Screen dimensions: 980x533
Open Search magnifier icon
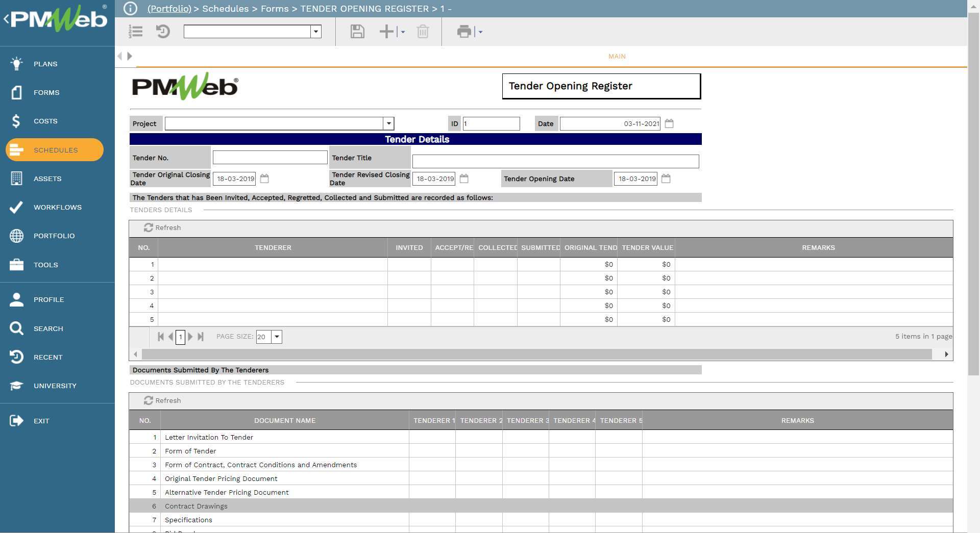click(x=16, y=328)
